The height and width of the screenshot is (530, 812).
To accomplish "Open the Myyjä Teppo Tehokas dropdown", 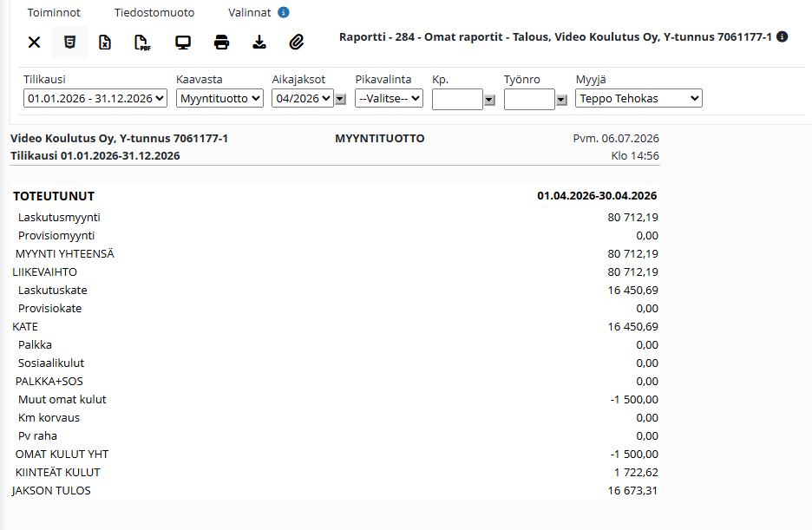I will pyautogui.click(x=638, y=98).
